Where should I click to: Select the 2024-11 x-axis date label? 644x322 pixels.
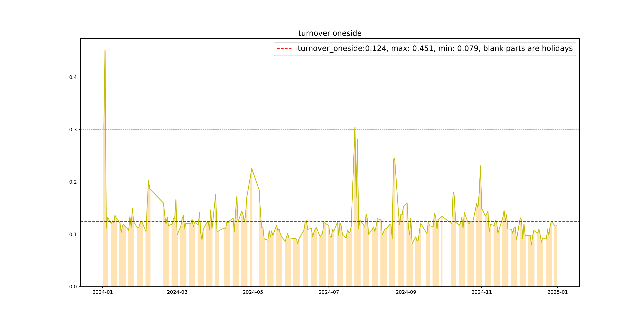(481, 292)
